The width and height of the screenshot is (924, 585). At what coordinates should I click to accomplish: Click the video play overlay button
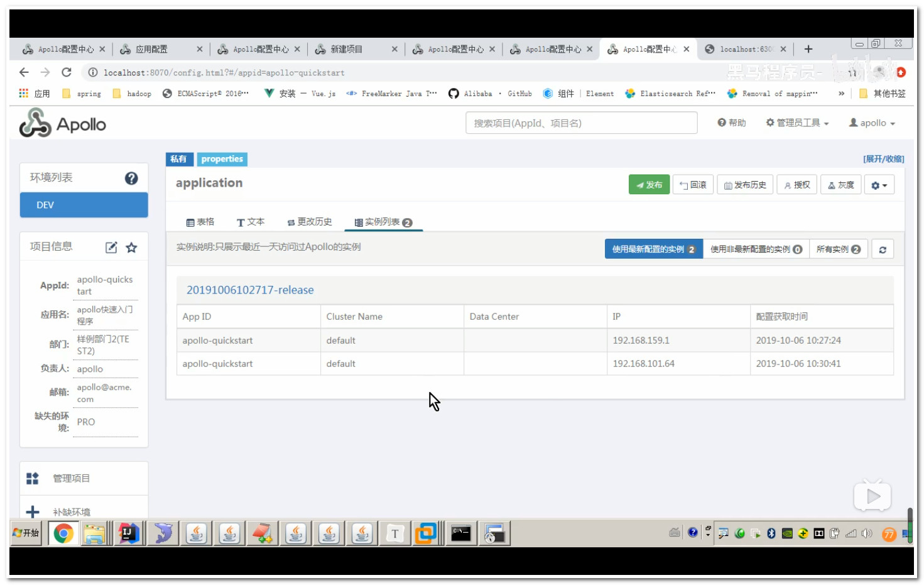click(x=872, y=496)
